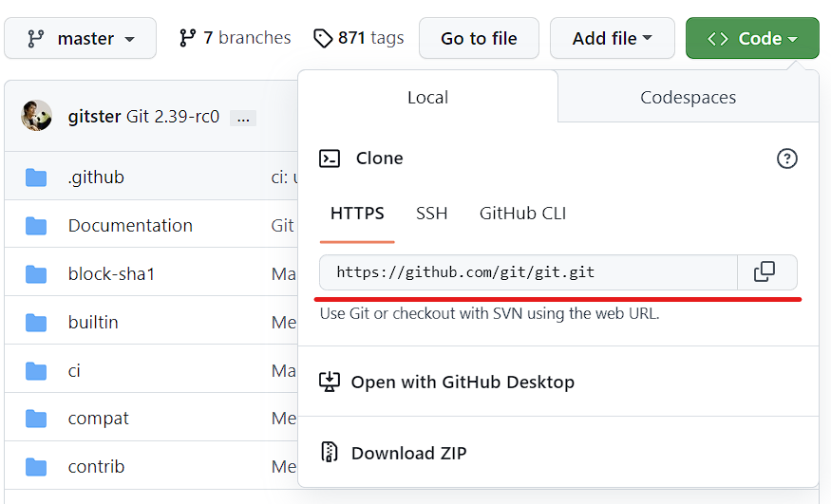Open the ci folder
831x504 pixels.
pos(74,370)
